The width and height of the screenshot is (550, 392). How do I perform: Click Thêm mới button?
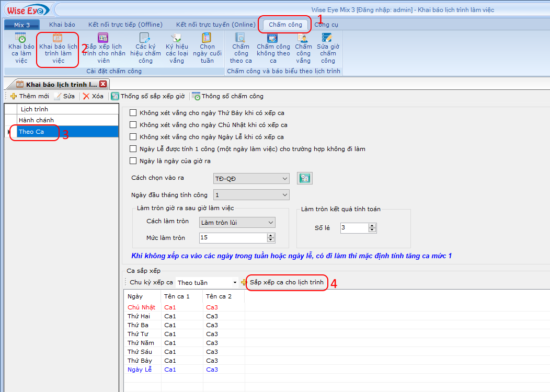coord(30,96)
